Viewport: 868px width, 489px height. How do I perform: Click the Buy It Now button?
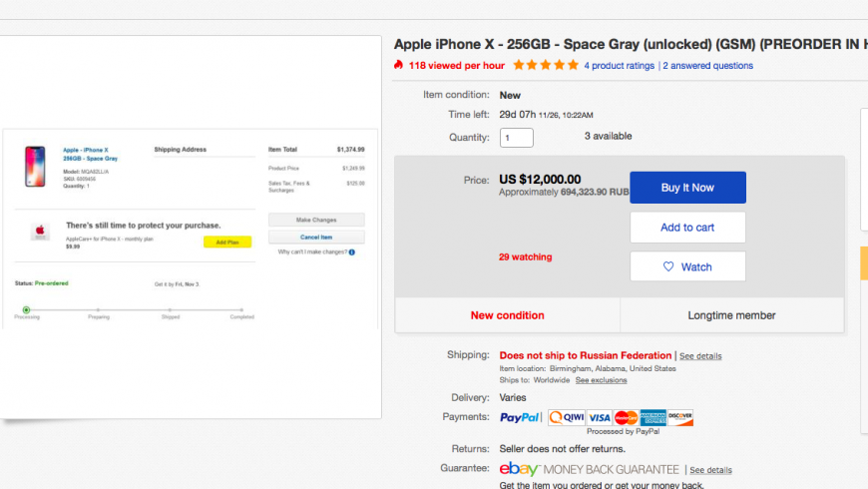click(x=687, y=188)
